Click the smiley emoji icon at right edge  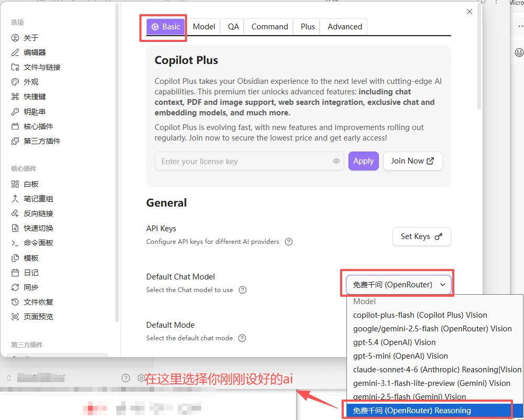519,52
